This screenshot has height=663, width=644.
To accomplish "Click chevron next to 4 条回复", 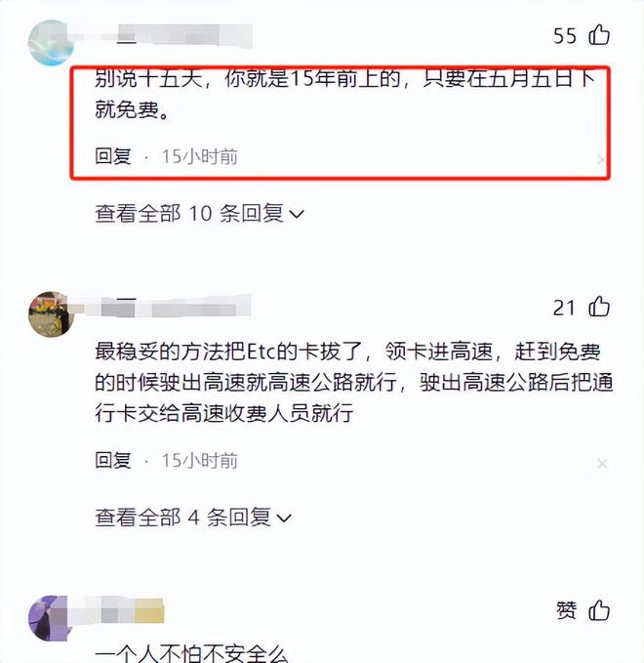I will [284, 518].
